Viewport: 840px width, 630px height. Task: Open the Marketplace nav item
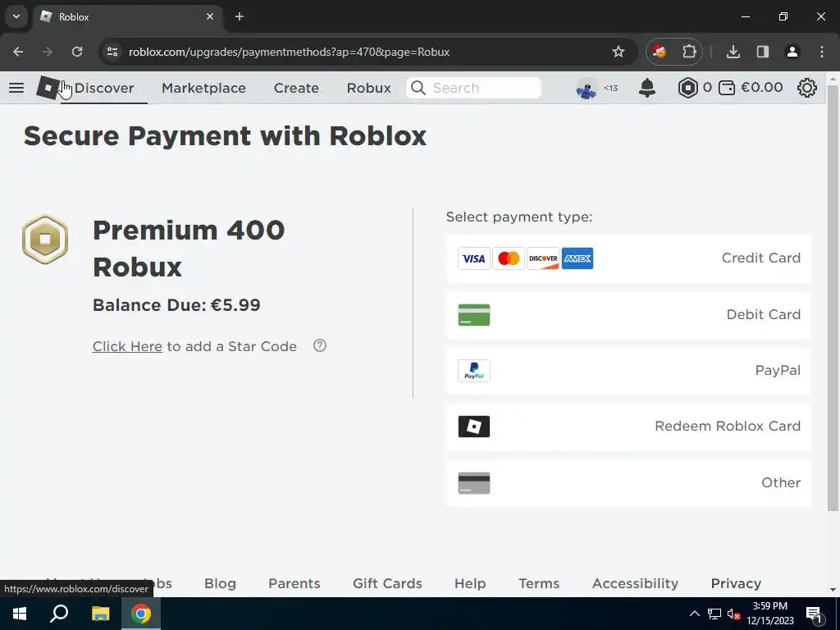pos(203,88)
